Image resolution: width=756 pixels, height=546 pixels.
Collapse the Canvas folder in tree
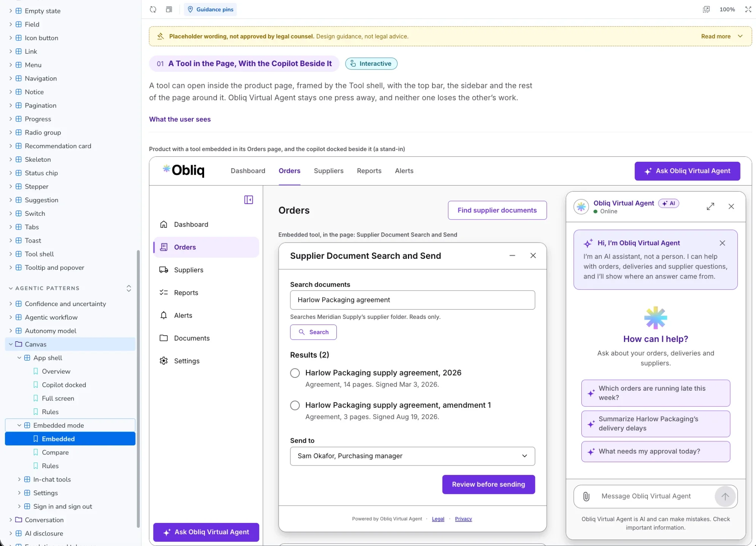click(x=11, y=344)
